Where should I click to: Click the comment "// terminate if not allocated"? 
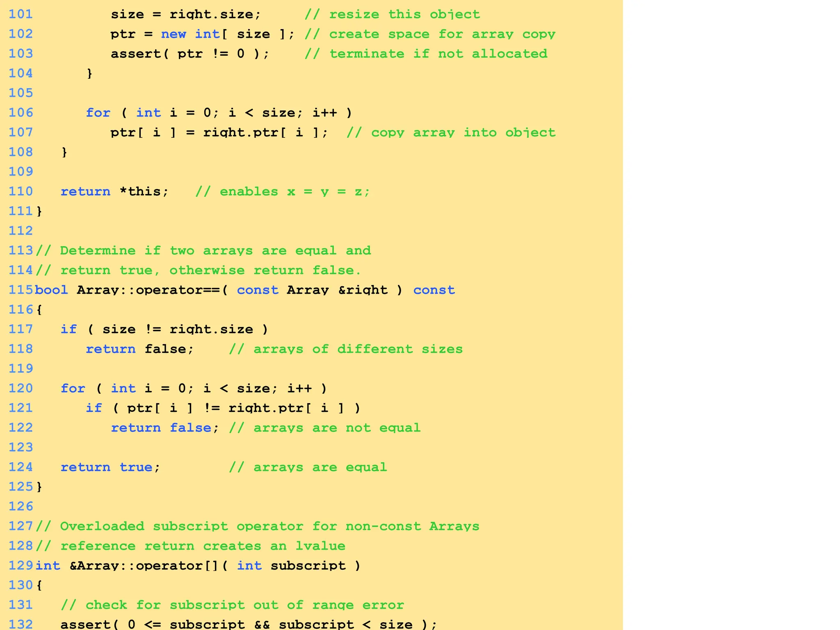(x=426, y=54)
